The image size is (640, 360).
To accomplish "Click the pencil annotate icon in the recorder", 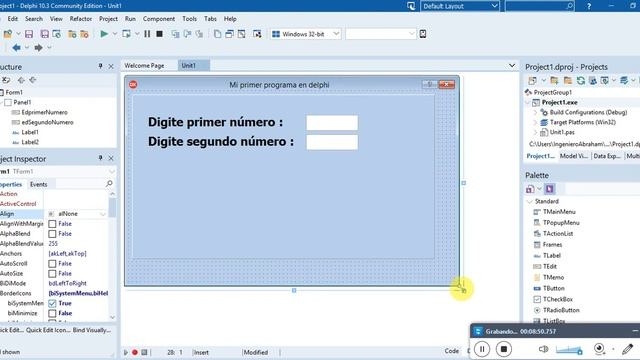I will coord(627,349).
